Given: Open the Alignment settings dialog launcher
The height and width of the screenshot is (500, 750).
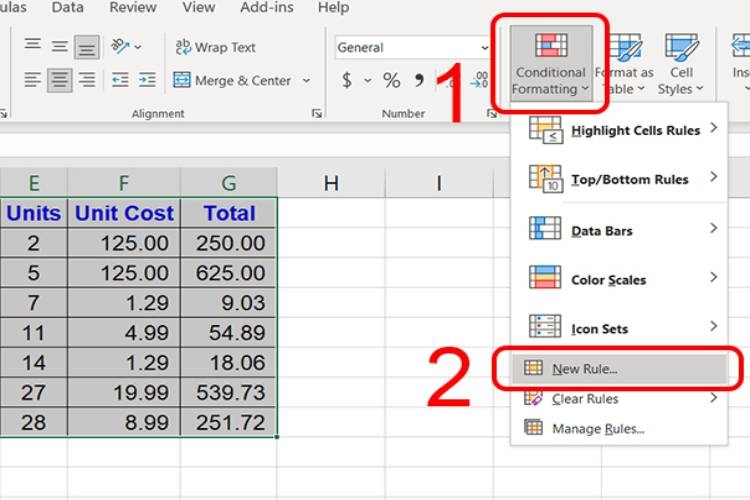Looking at the screenshot, I should pos(316,113).
